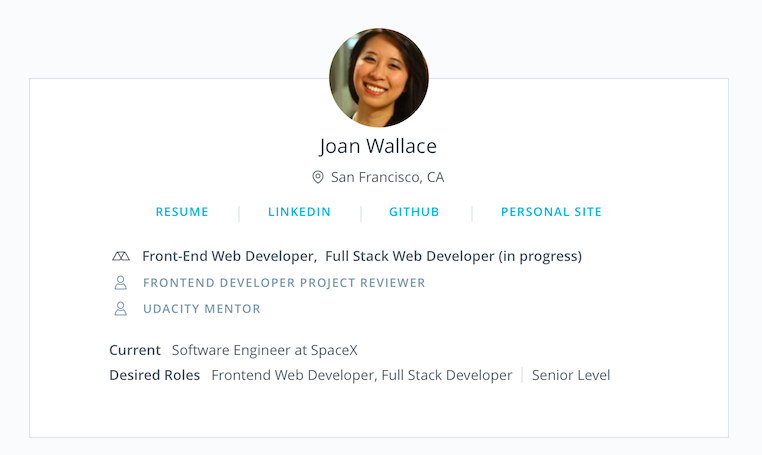
Task: Click the person icon beside Project Reviewer
Action: click(x=121, y=283)
